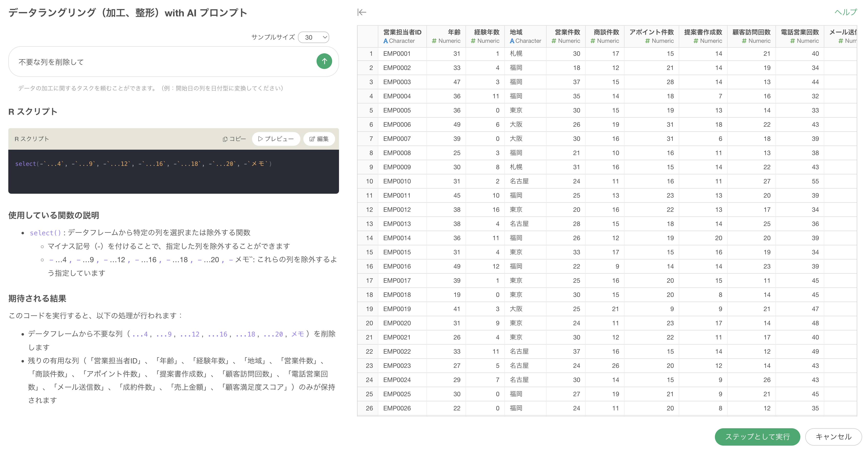The height and width of the screenshot is (451, 868).
Task: Click the 経験年数 column header
Action: click(x=486, y=32)
